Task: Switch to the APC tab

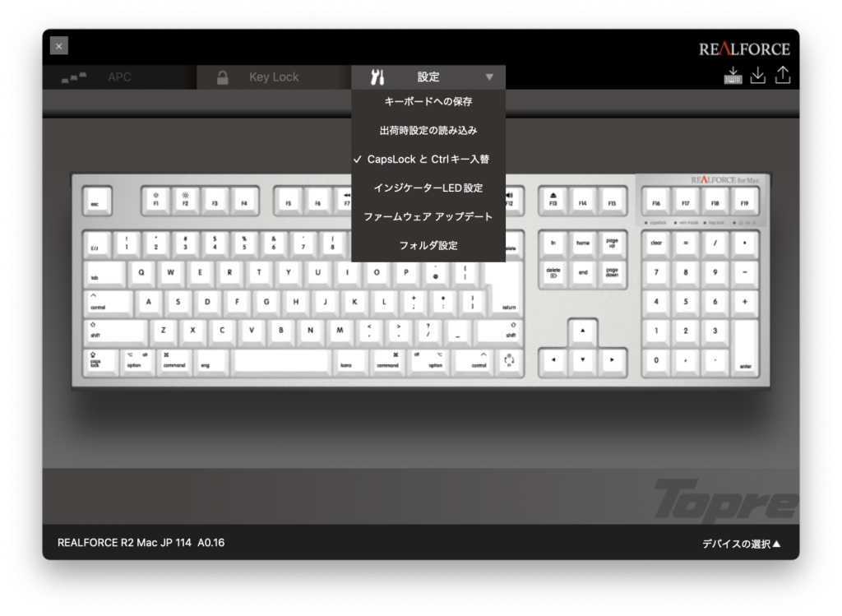Action: [x=120, y=76]
